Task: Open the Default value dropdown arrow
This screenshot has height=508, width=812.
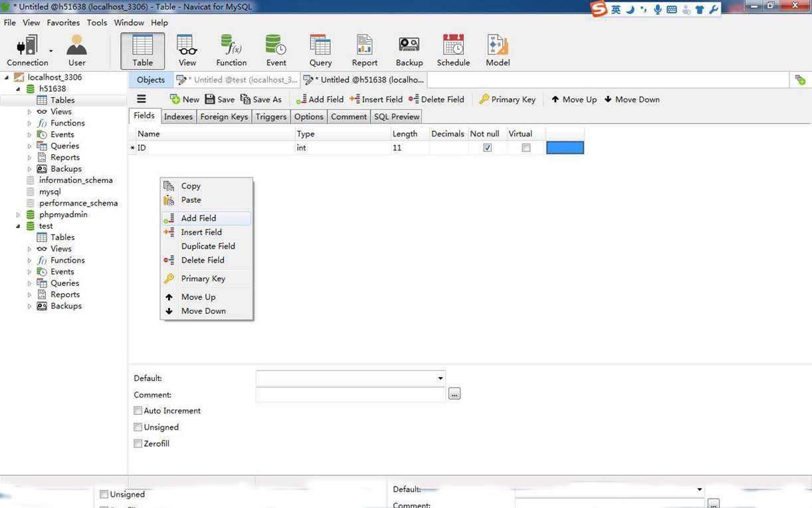Action: tap(440, 378)
